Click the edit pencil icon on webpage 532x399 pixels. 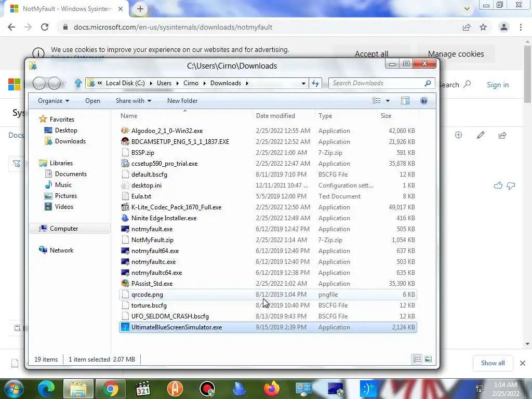(481, 135)
